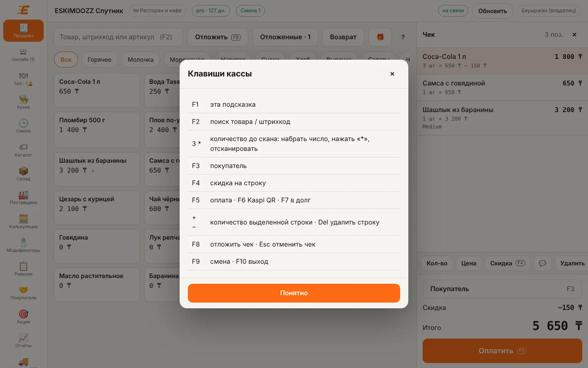Open the question mark help button
588x368 pixels.
click(x=403, y=37)
